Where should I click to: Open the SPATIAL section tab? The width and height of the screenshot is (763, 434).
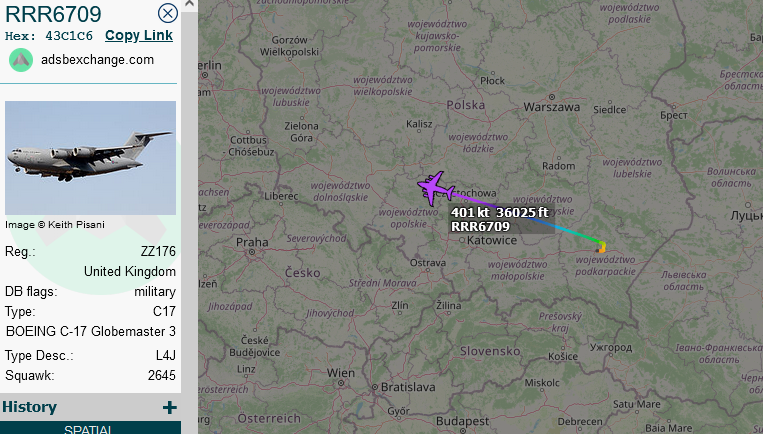[91, 428]
